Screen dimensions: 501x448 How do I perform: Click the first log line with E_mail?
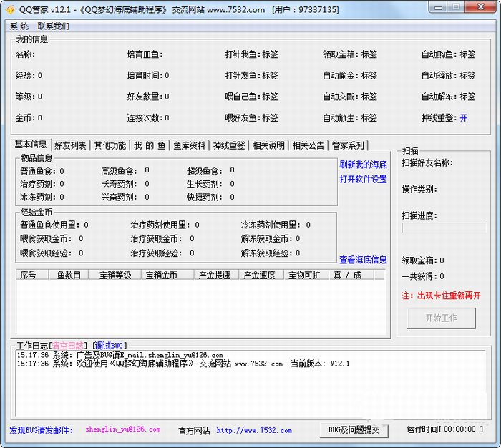pyautogui.click(x=120, y=355)
